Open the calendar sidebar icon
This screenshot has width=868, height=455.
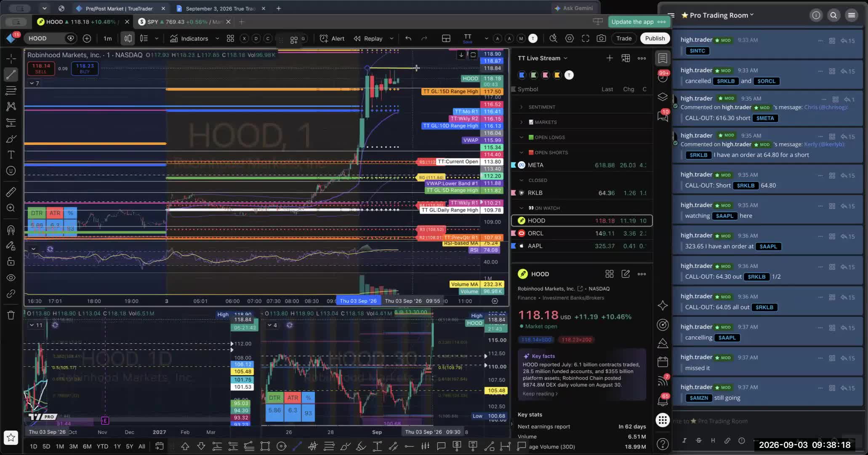click(663, 362)
